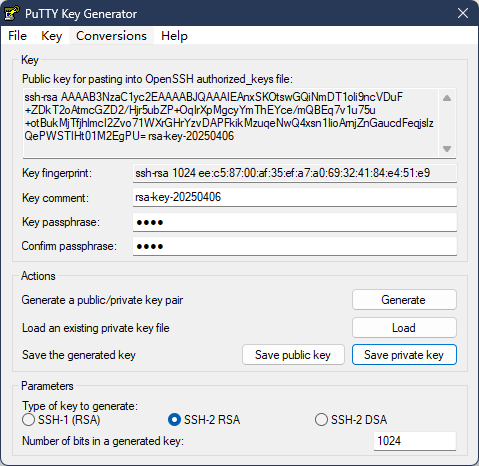Click Save public key
479x466 pixels.
(293, 355)
